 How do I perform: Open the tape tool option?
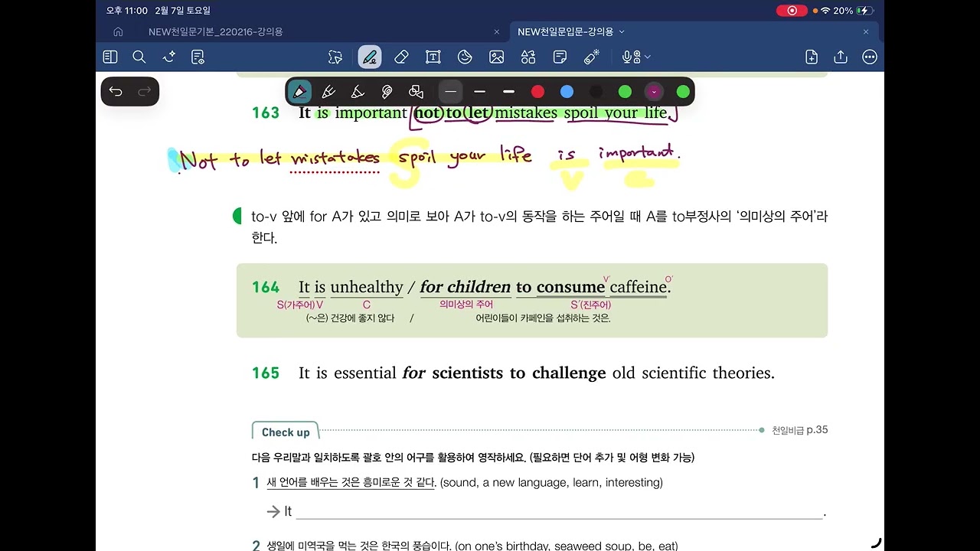387,92
